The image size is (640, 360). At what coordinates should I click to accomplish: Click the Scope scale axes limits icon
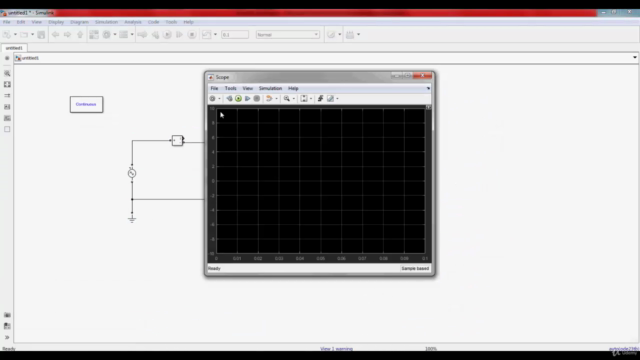click(x=304, y=98)
